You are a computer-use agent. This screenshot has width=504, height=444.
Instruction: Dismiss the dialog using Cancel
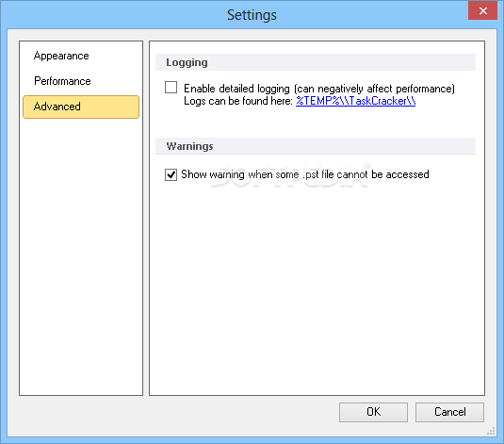[449, 412]
